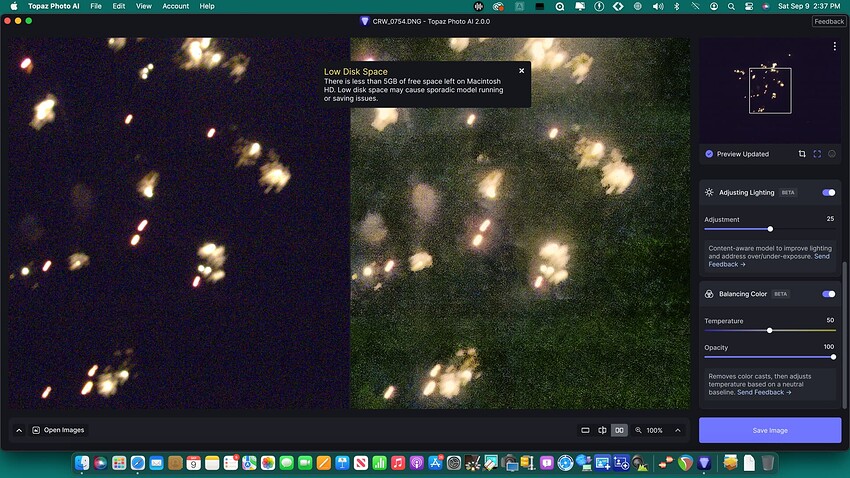
Task: Open Launchpad from the dock
Action: click(x=119, y=463)
